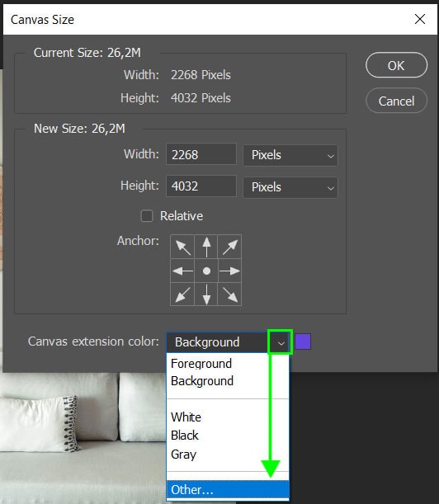Set anchor to bottom-center down arrow
The image size is (439, 504).
pyautogui.click(x=206, y=294)
